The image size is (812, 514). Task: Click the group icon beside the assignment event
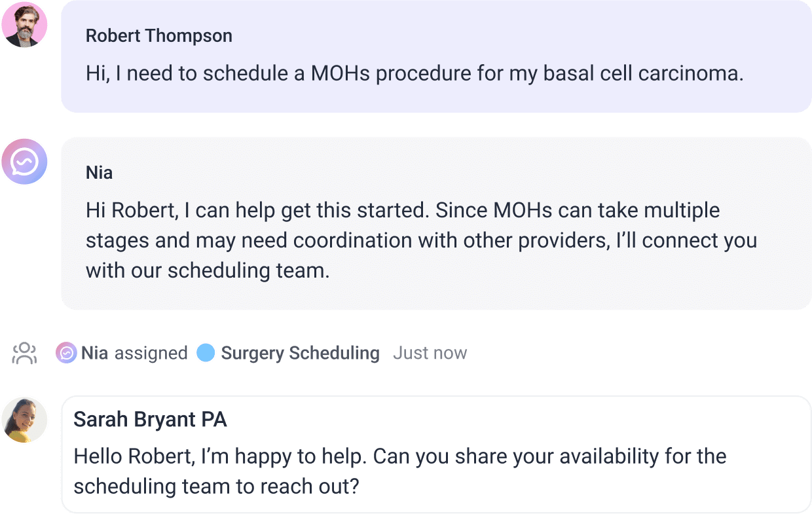(26, 353)
